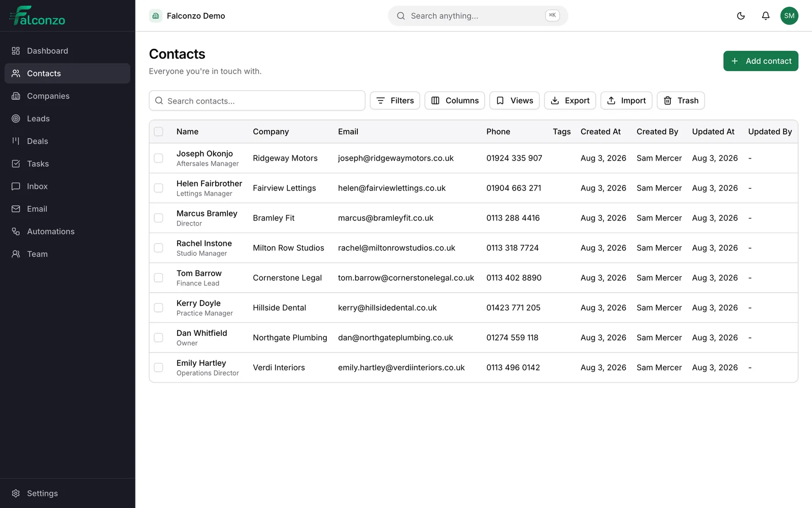This screenshot has height=508, width=812.
Task: Click the magnifier icon in global search
Action: (401, 16)
